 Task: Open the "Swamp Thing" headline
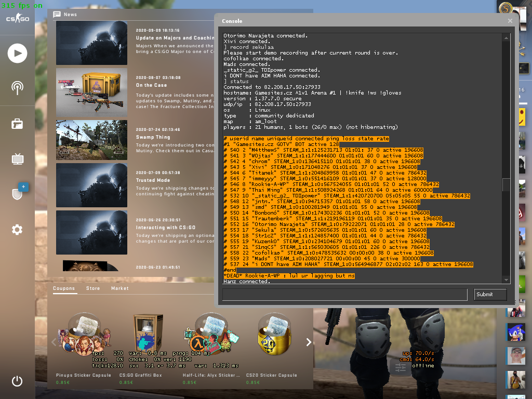tap(153, 137)
